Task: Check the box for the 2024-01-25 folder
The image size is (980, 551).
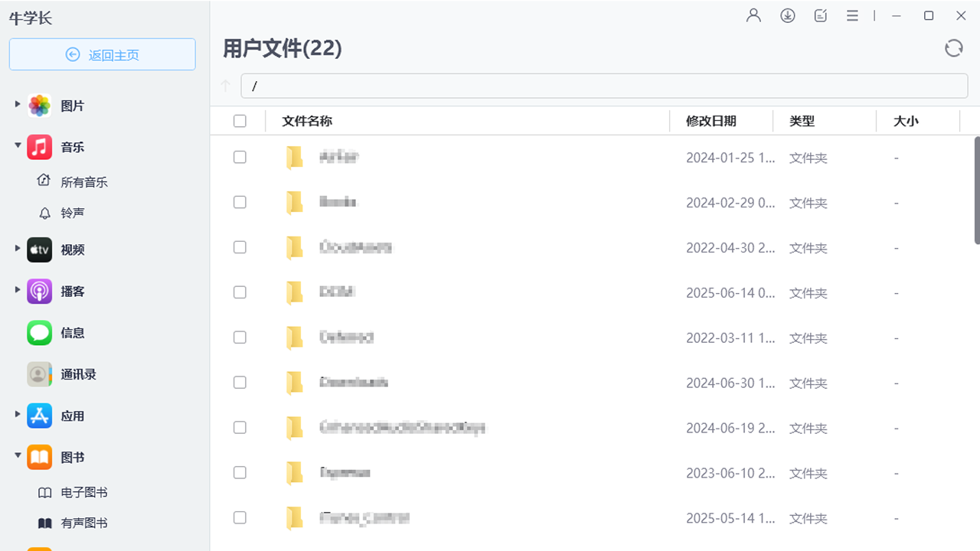Action: [x=240, y=157]
